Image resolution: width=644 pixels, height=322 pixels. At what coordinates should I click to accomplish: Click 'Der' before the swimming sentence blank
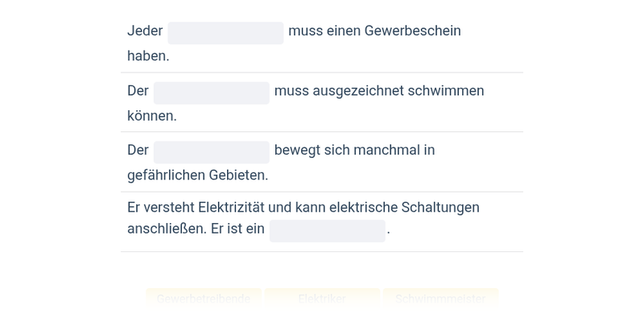point(138,91)
